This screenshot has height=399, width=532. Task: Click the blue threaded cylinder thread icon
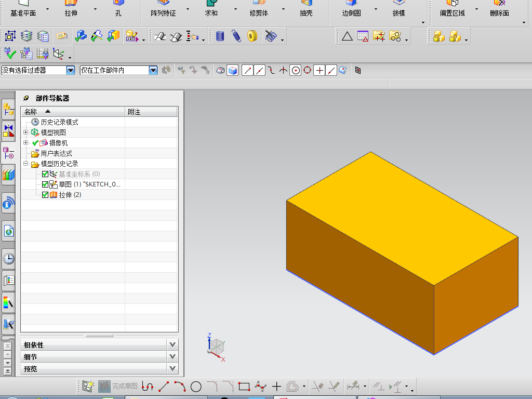(220, 36)
